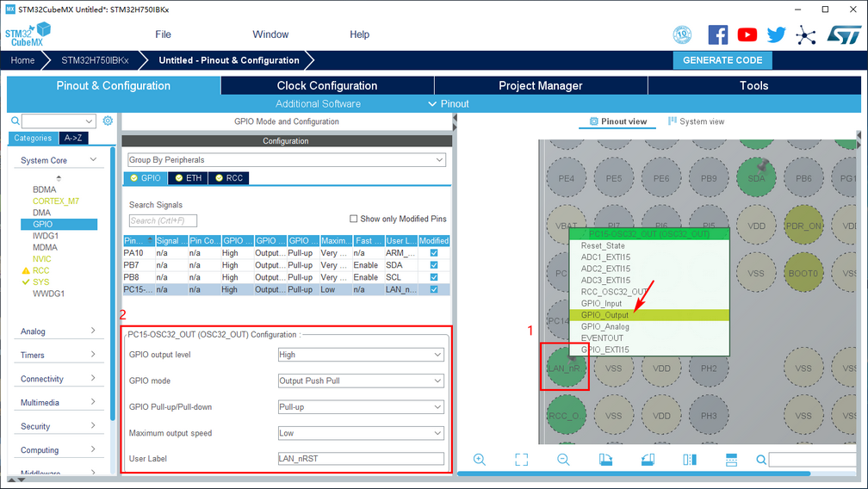
Task: Open the Facebook link icon
Action: pos(718,34)
